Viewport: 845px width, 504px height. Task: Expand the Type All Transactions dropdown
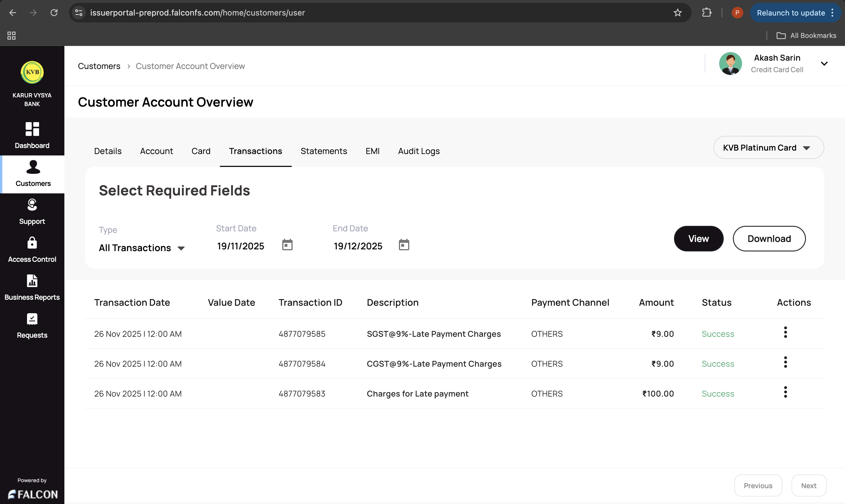(142, 248)
